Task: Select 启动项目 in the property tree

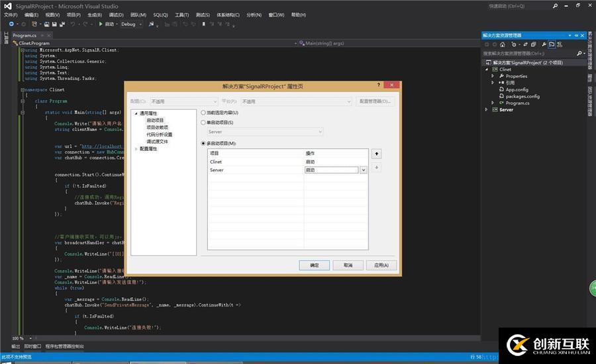Action: [155, 120]
